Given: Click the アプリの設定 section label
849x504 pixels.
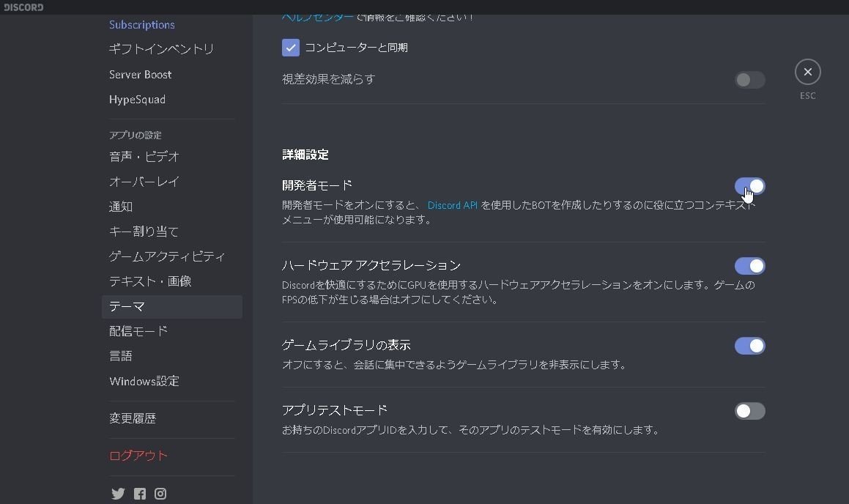Looking at the screenshot, I should [x=136, y=136].
